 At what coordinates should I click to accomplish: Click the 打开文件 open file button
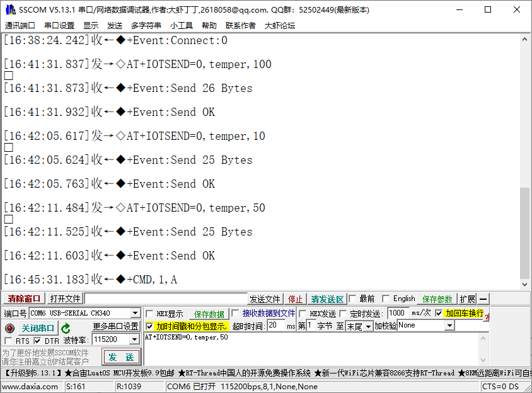[x=65, y=299]
